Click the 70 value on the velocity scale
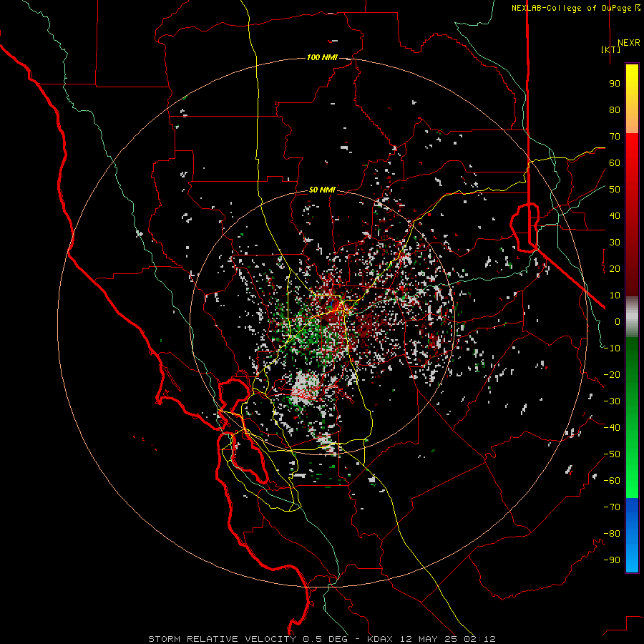This screenshot has height=644, width=644. tap(615, 137)
